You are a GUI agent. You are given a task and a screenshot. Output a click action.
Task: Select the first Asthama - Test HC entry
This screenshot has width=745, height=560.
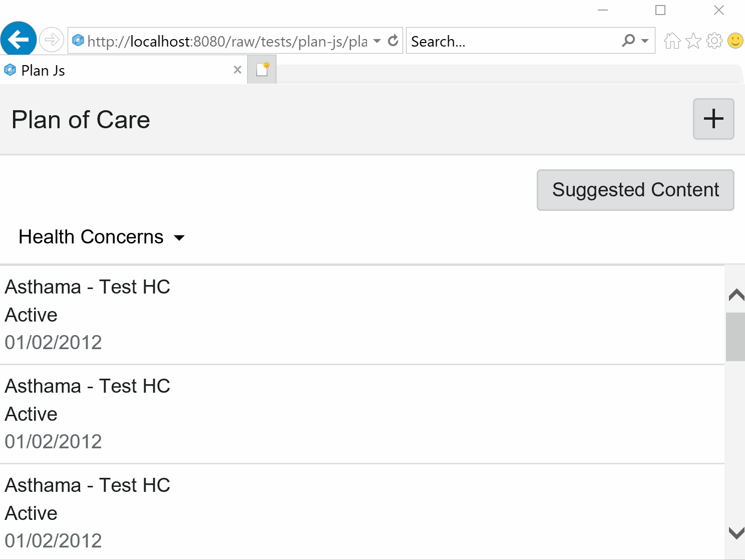pyautogui.click(x=88, y=288)
